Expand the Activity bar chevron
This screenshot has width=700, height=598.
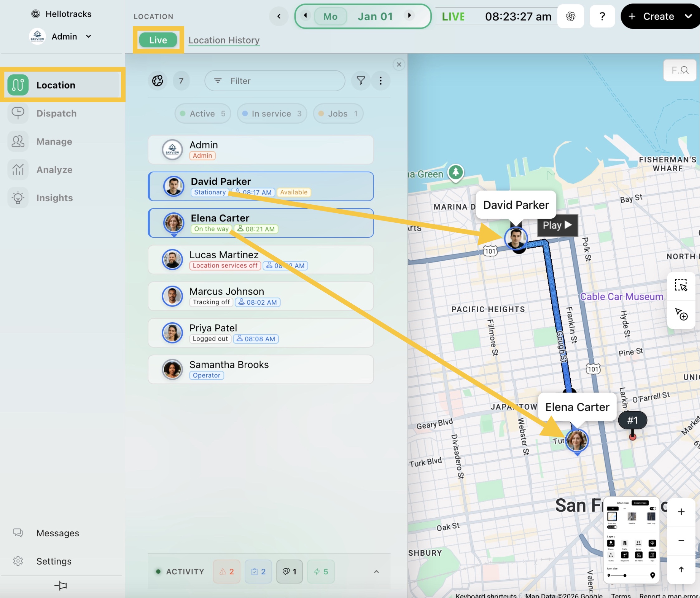[x=376, y=572]
